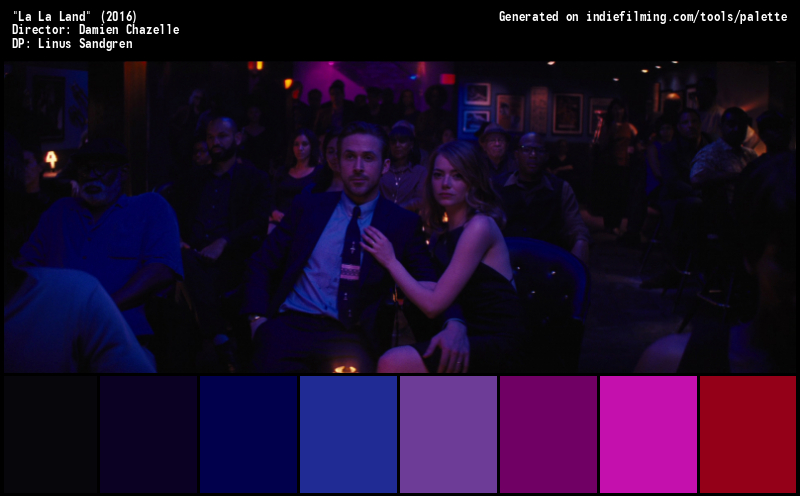The image size is (800, 496).
Task: Click the deep magenta-purple swatch
Action: point(548,434)
